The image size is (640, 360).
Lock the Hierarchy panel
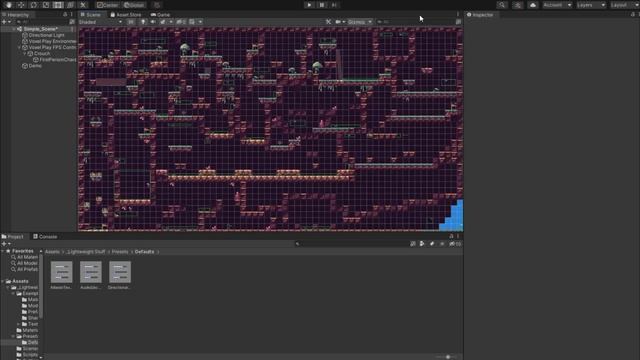[x=65, y=15]
